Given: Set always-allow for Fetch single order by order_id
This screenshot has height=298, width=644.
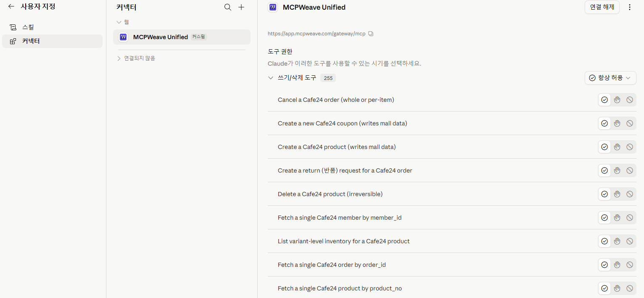Looking at the screenshot, I should coord(604,265).
